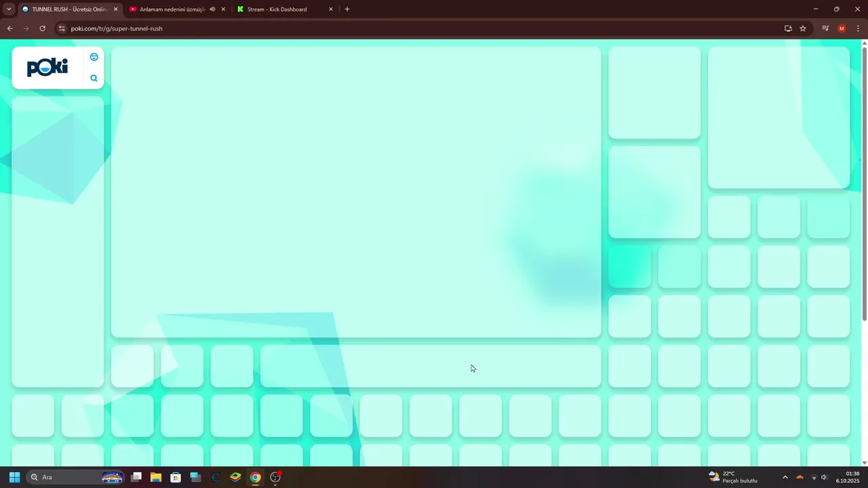Click the orange cloud tray icon
This screenshot has height=488, width=868.
point(800,477)
